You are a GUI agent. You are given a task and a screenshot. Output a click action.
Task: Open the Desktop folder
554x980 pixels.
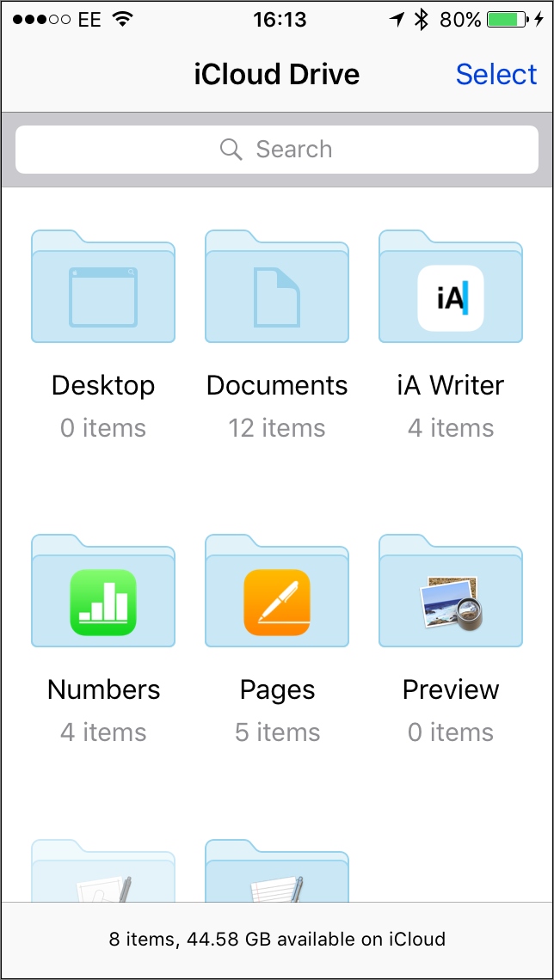click(103, 287)
